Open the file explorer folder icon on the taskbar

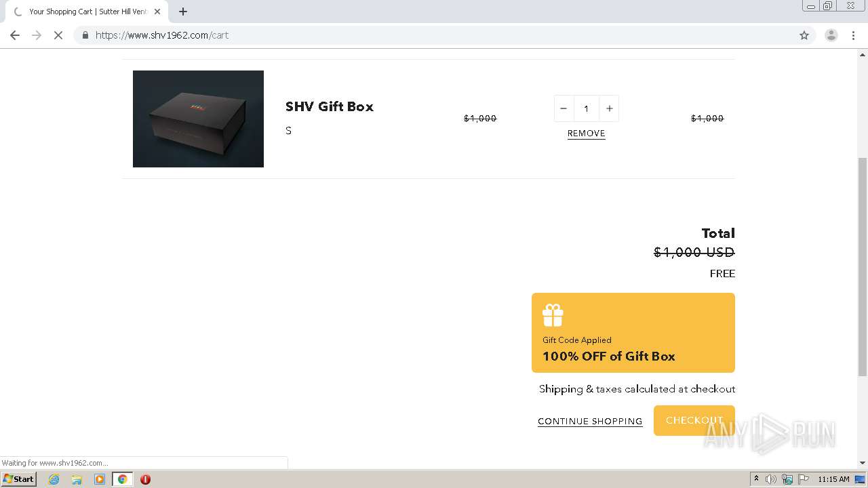77,479
